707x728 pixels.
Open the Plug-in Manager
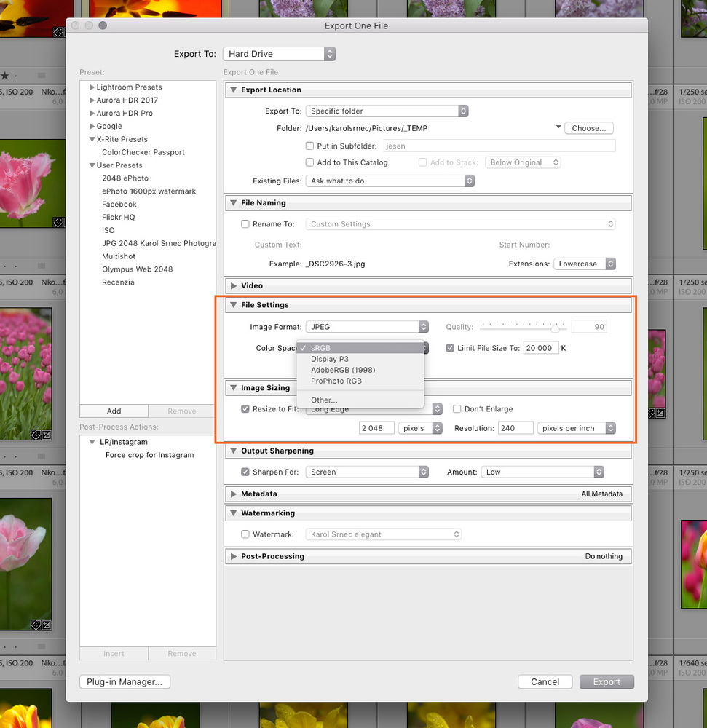(125, 682)
